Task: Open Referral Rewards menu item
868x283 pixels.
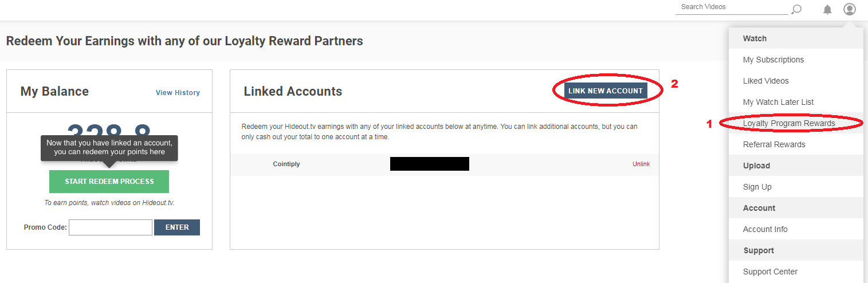Action: (774, 144)
